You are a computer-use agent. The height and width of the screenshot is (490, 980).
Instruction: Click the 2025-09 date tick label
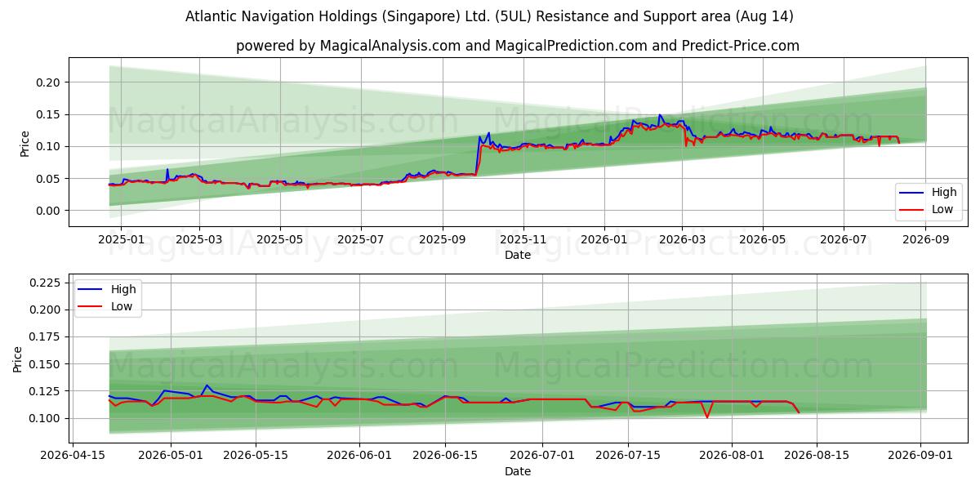(443, 240)
